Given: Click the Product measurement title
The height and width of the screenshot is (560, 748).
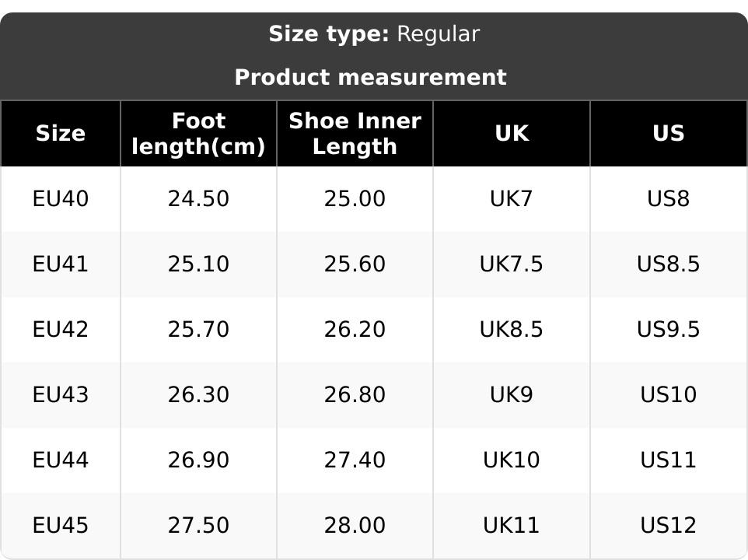Looking at the screenshot, I should (x=370, y=78).
